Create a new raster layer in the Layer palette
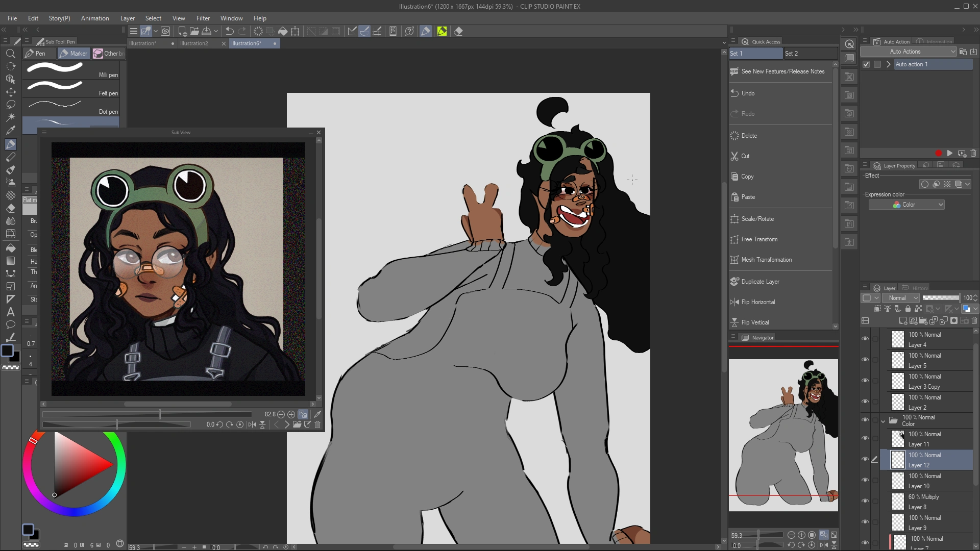Image resolution: width=980 pixels, height=551 pixels. 902,320
